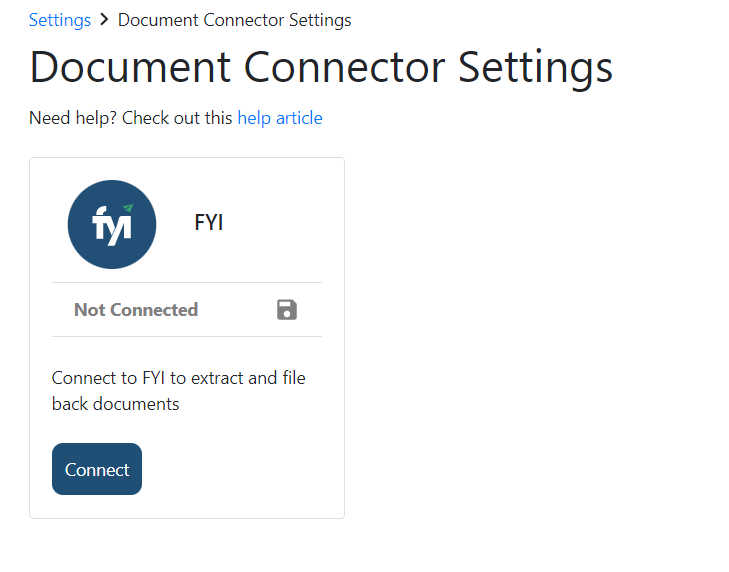This screenshot has height=572, width=729.
Task: Select the current Document Connector Settings breadcrumb
Action: [x=234, y=20]
